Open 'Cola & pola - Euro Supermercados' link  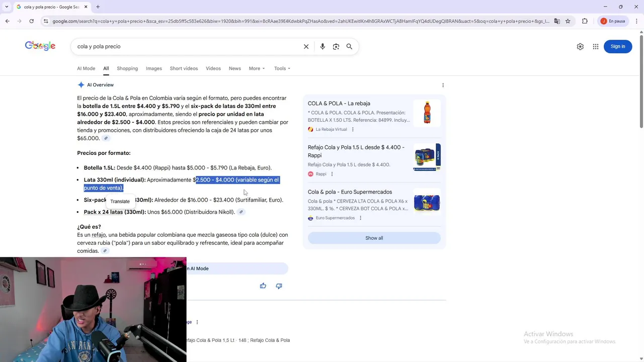(x=350, y=192)
